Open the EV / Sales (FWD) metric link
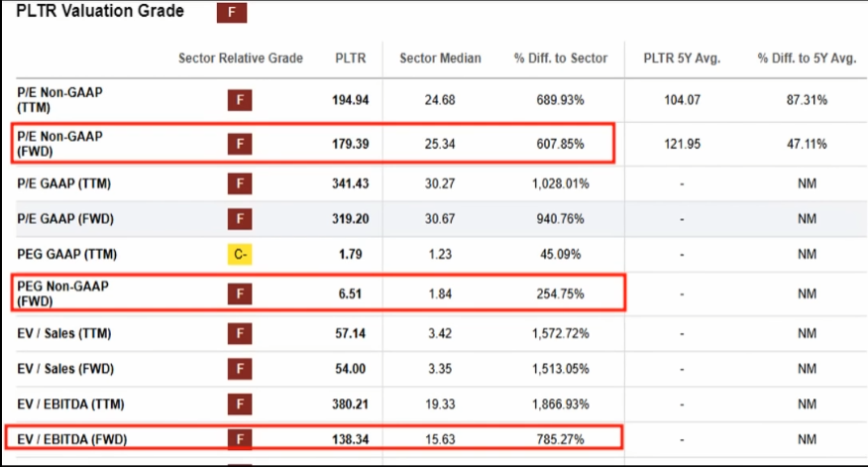868x467 pixels. point(65,369)
